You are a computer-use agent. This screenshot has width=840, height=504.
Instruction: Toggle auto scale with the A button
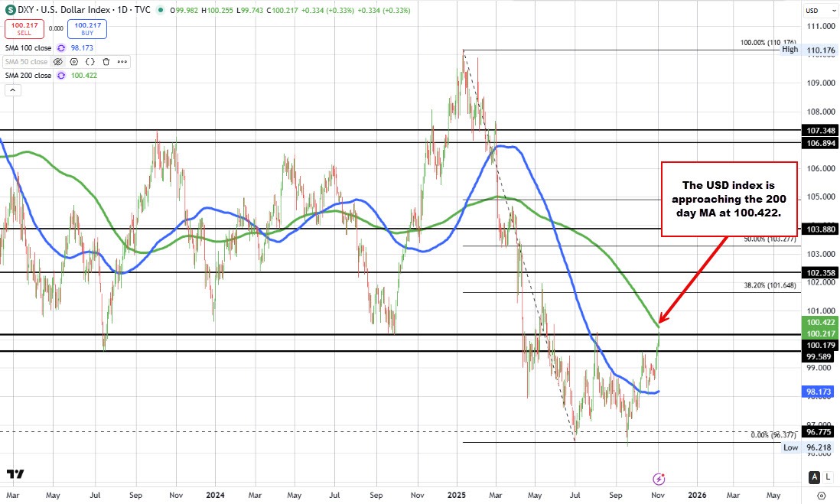(814, 477)
